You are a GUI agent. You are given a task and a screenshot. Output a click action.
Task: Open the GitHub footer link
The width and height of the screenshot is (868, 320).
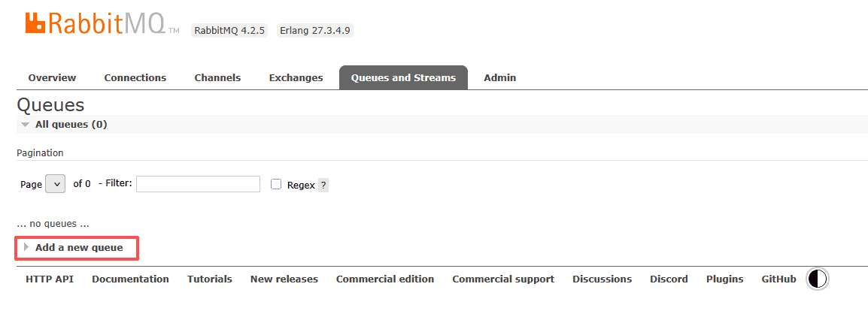778,279
